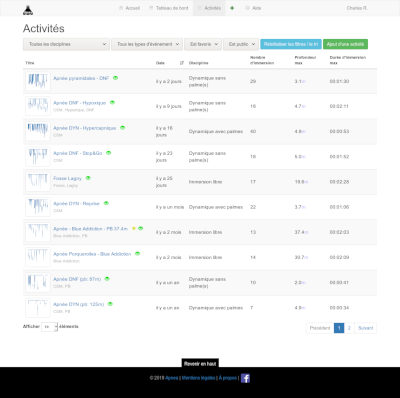This screenshot has width=400, height=398.
Task: Open the Charles R. user menu
Action: pyautogui.click(x=357, y=8)
